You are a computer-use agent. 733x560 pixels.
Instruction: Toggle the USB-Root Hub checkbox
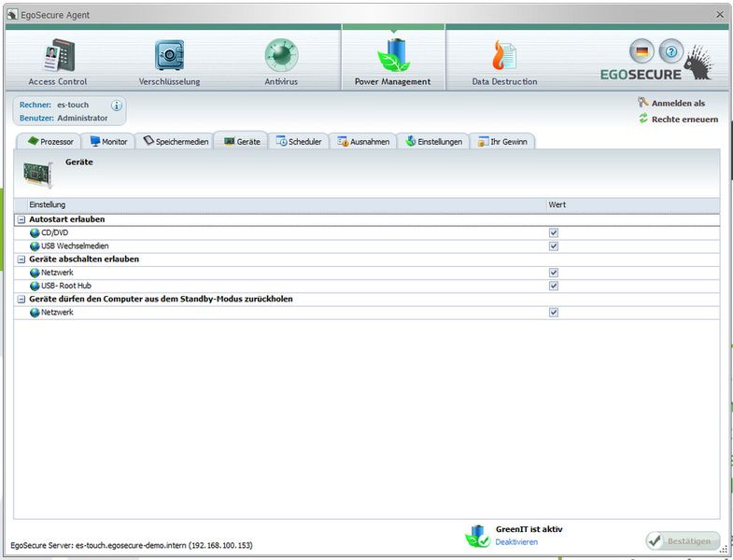coord(554,286)
